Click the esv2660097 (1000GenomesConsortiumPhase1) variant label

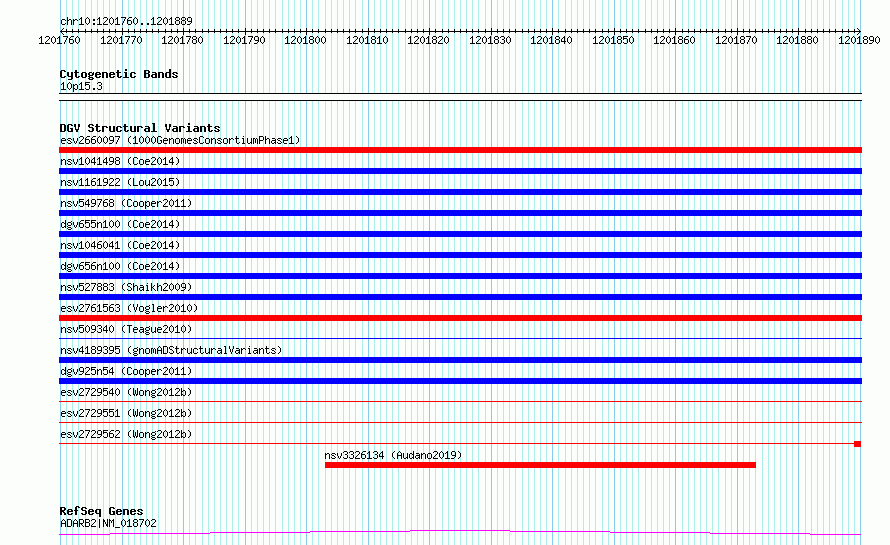pyautogui.click(x=180, y=140)
